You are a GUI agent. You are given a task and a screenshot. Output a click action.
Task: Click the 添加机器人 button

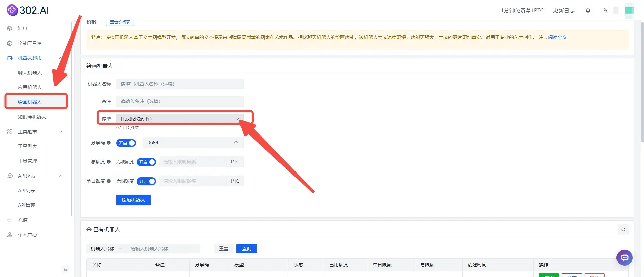click(x=133, y=200)
